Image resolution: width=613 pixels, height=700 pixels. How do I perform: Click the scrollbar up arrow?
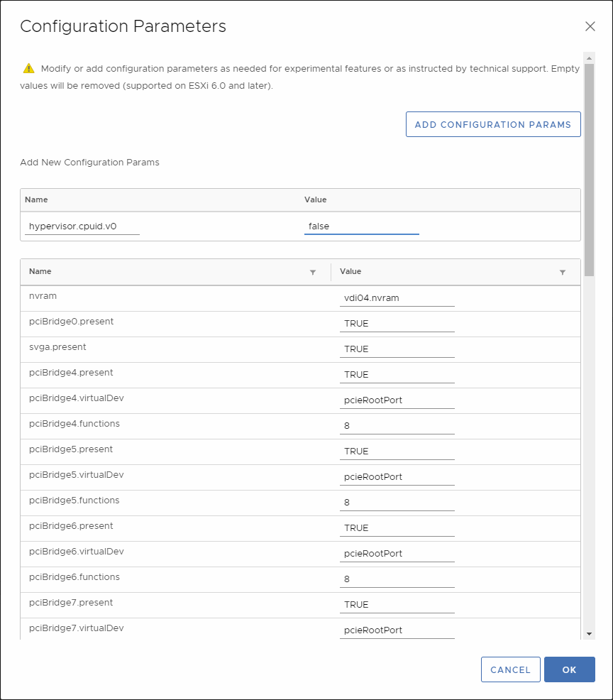[x=589, y=57]
